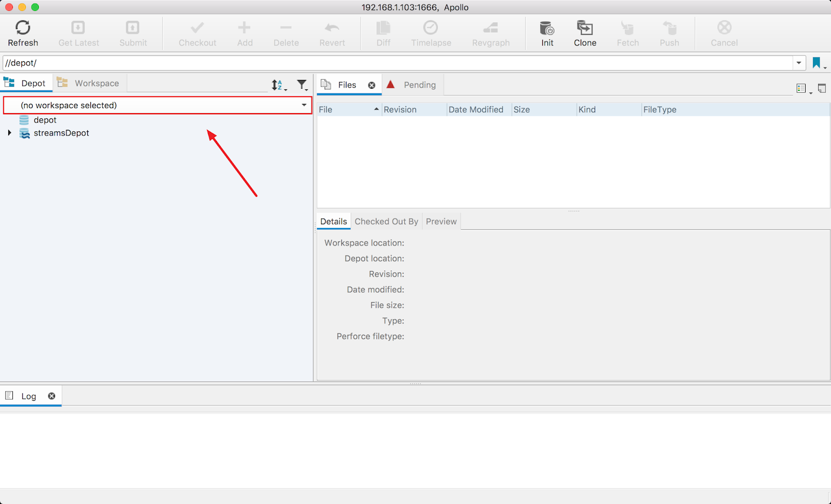Select the Details tab

(333, 222)
